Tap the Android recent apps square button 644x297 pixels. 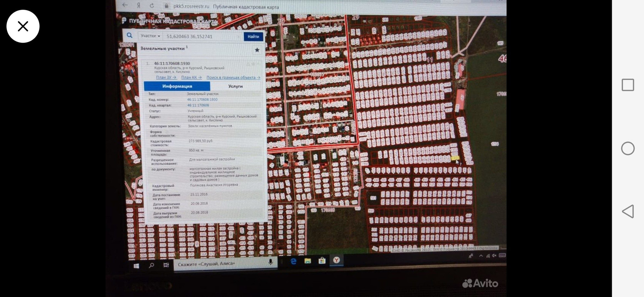pyautogui.click(x=628, y=85)
